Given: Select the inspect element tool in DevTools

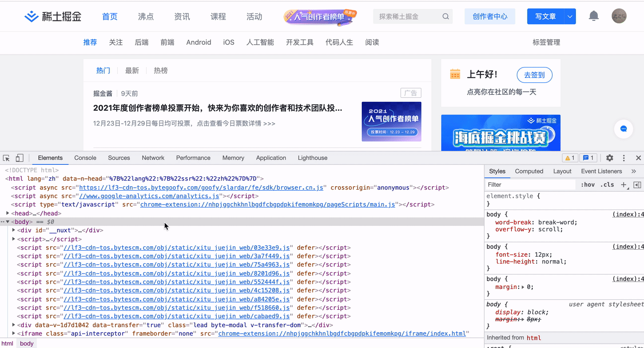Looking at the screenshot, I should point(6,157).
